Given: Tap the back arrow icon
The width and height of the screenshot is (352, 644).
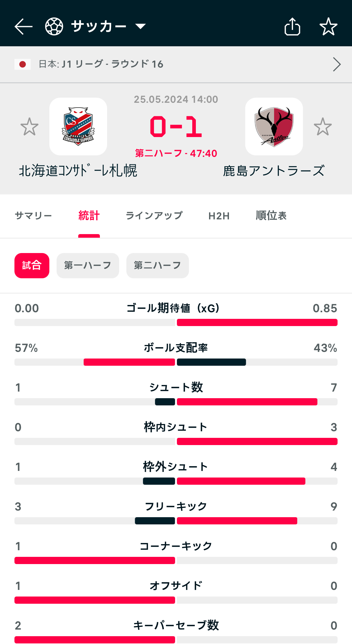Looking at the screenshot, I should (x=23, y=26).
